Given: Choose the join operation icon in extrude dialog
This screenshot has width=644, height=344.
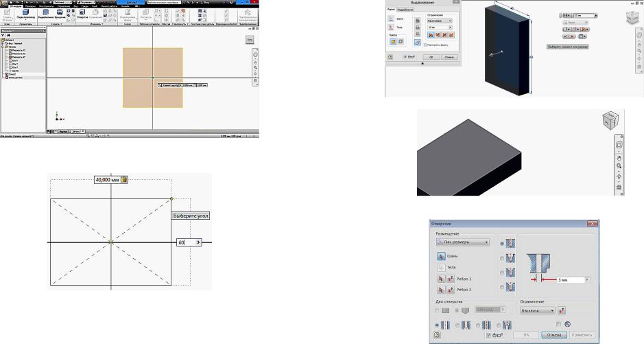Looking at the screenshot, I should (x=418, y=21).
